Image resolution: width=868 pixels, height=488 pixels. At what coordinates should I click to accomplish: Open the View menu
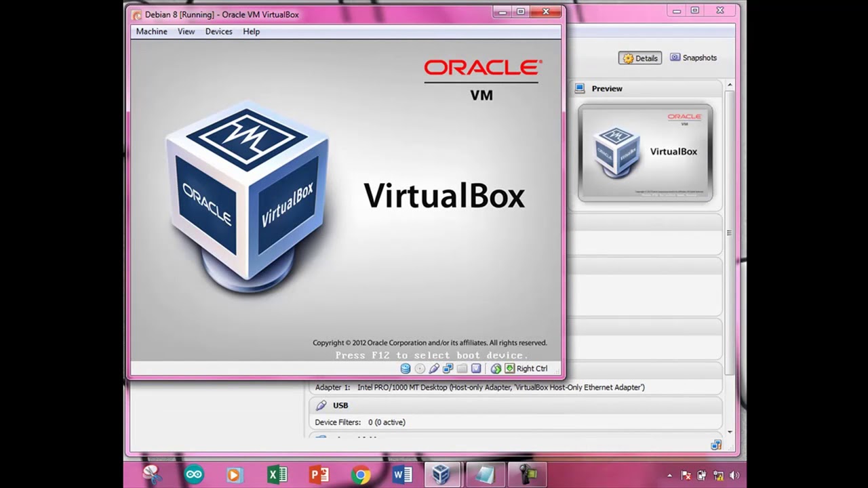coord(186,31)
